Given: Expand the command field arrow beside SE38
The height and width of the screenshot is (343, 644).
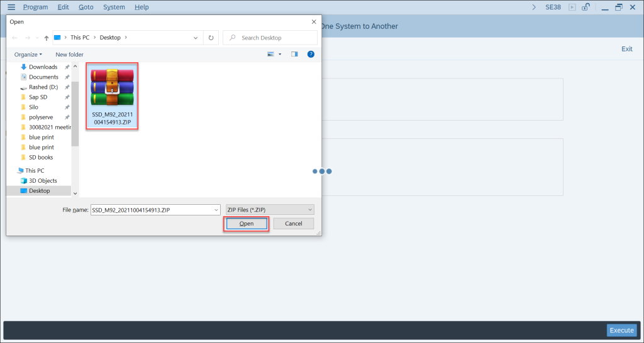Looking at the screenshot, I should point(534,7).
